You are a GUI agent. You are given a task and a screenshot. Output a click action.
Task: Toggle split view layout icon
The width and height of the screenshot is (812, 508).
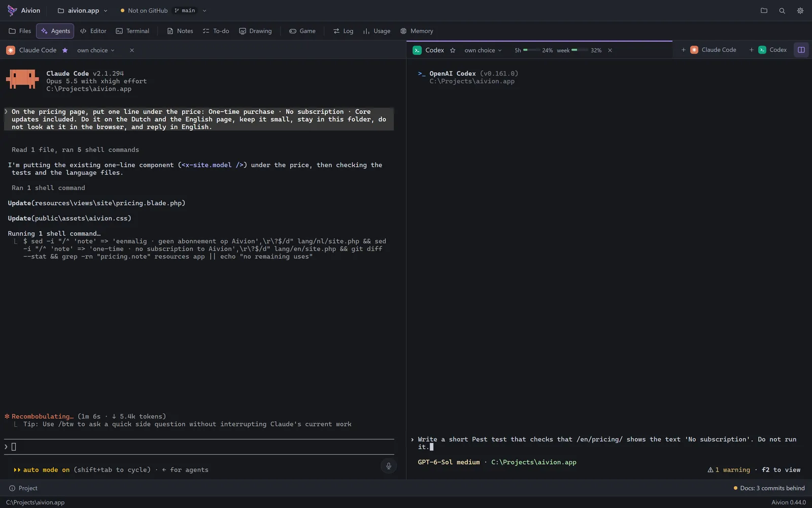801,50
